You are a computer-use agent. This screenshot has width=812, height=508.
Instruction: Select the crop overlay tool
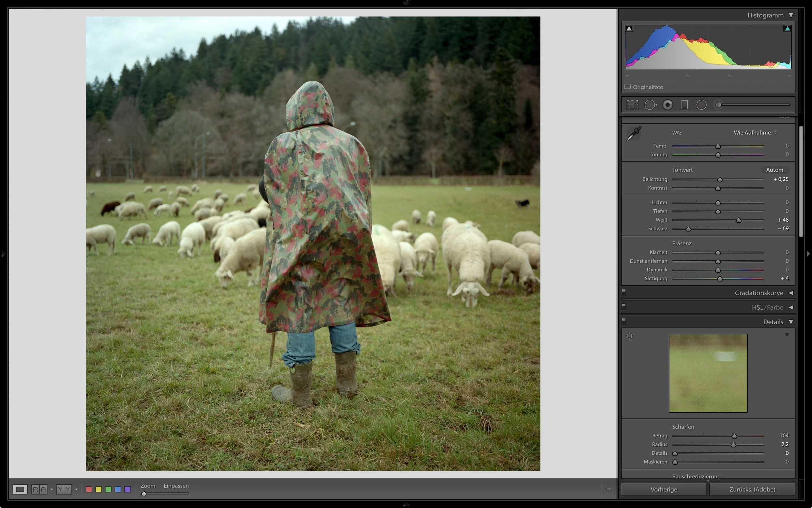point(632,105)
